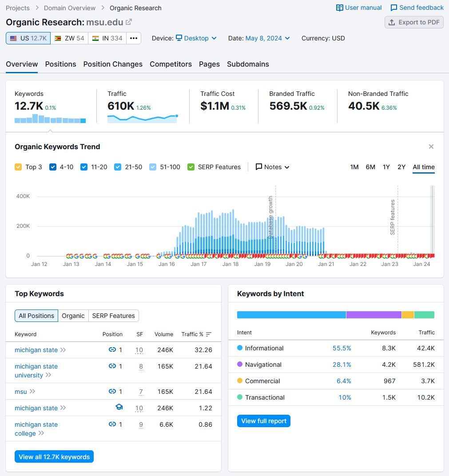
Task: Select the SERP Features keywords filter
Action: (114, 316)
